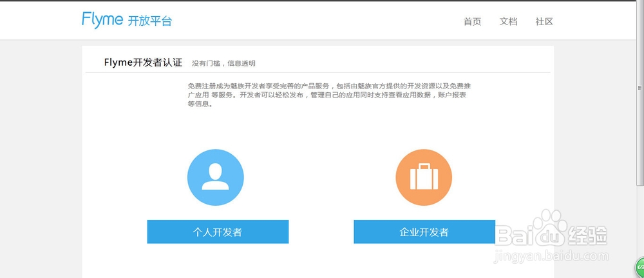The image size is (644, 278).
Task: Click the orange briefcase enterprise icon
Action: coord(424,177)
